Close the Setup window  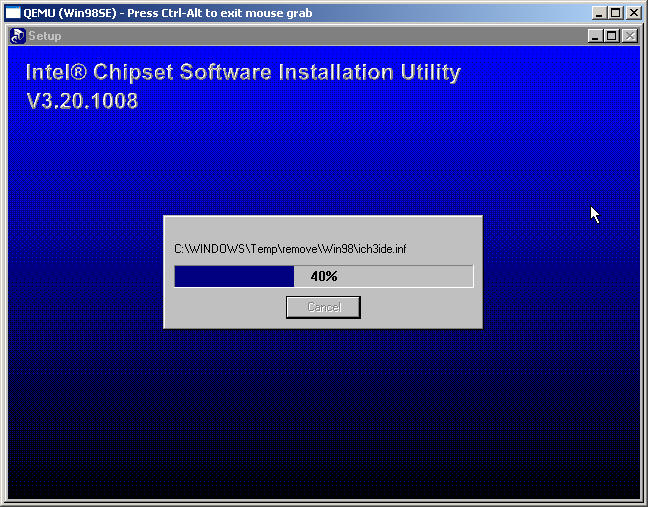point(629,36)
